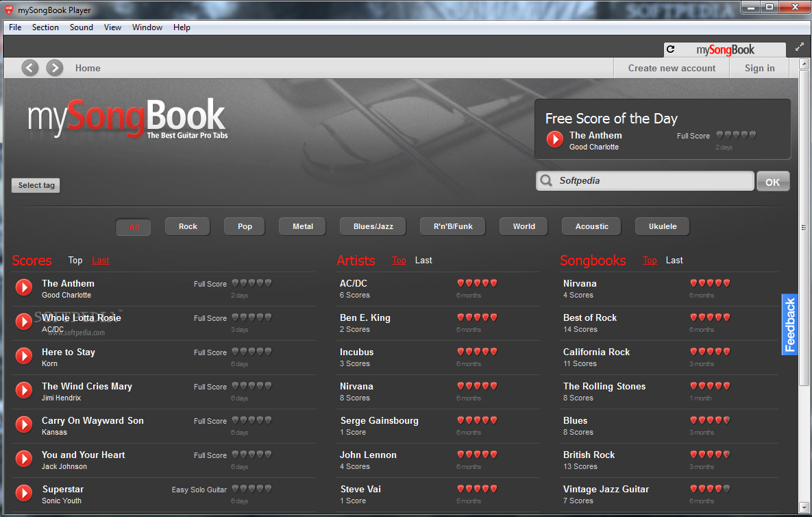Open the Home breadcrumb
This screenshot has width=812, height=517.
[x=88, y=68]
